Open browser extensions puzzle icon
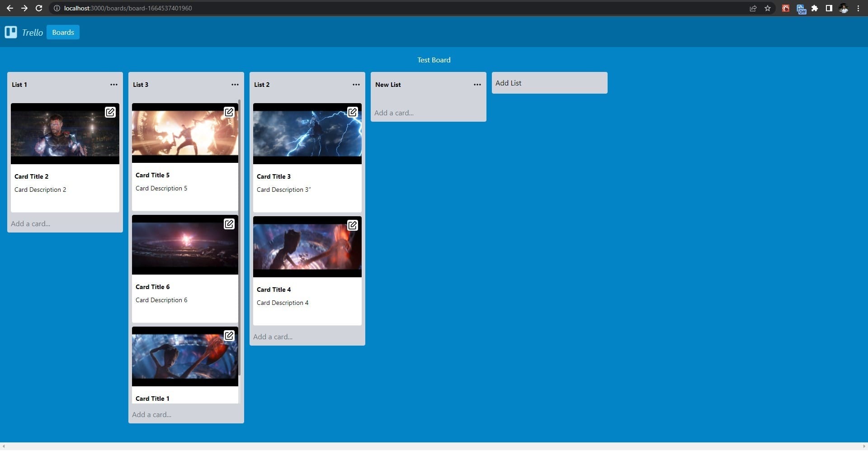868x451 pixels. click(815, 8)
